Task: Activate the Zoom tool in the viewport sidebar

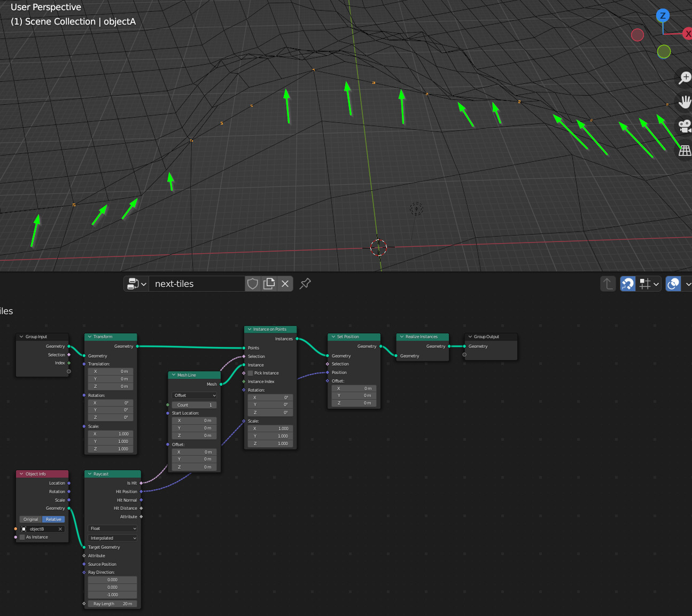Action: click(685, 78)
